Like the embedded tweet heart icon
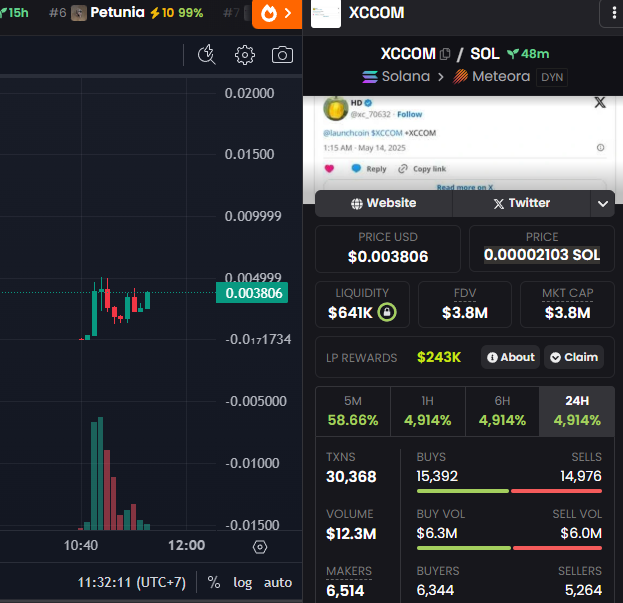 (x=329, y=168)
